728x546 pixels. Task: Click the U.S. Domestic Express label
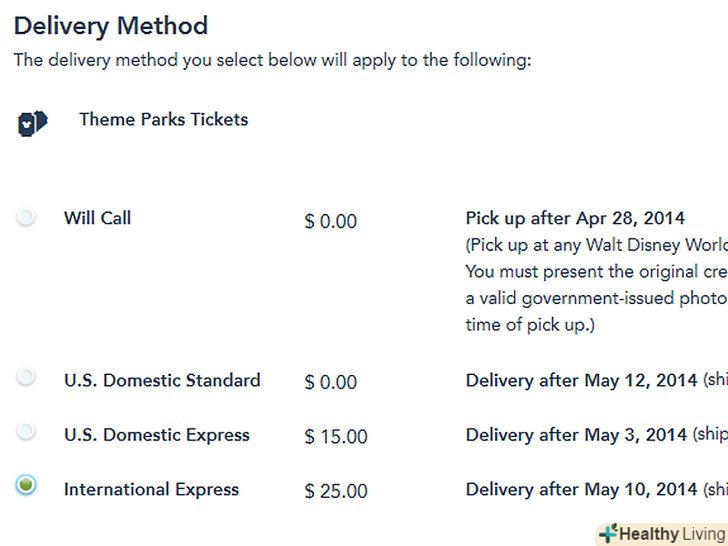156,435
